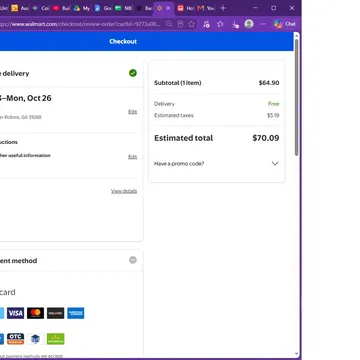
Task: Click the $70.09 estimated total
Action: (266, 138)
